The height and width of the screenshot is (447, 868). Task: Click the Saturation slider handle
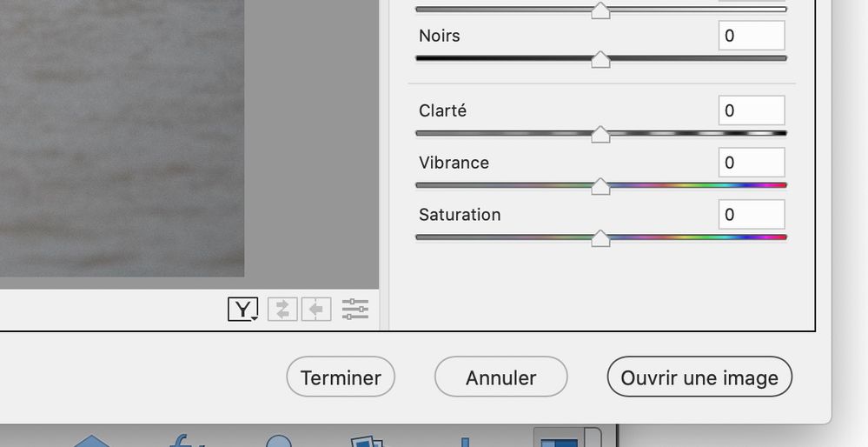pos(600,238)
